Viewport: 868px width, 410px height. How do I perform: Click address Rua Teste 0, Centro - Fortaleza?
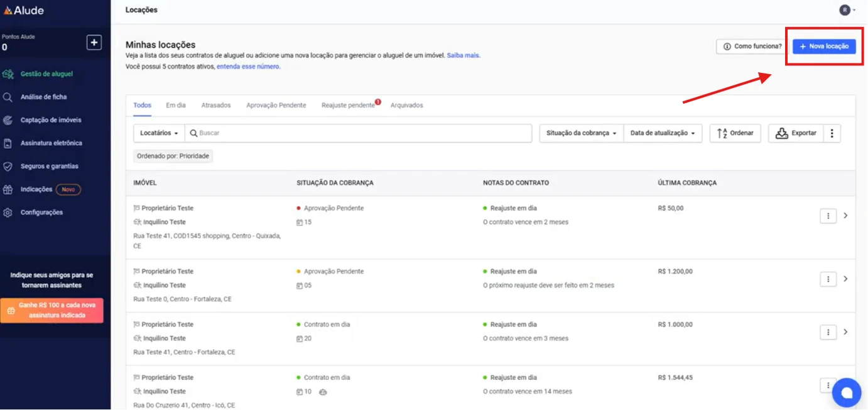pyautogui.click(x=183, y=299)
